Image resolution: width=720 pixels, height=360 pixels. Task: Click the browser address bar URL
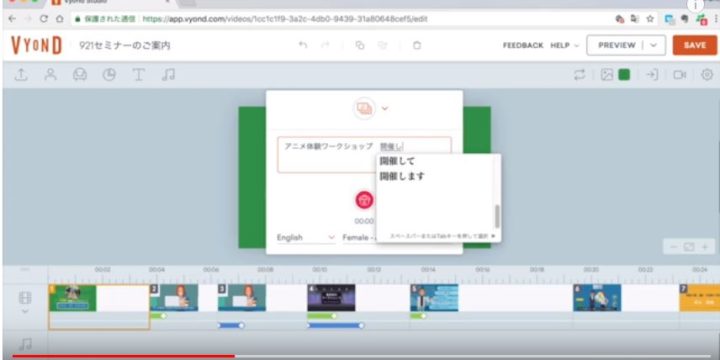tap(285, 19)
